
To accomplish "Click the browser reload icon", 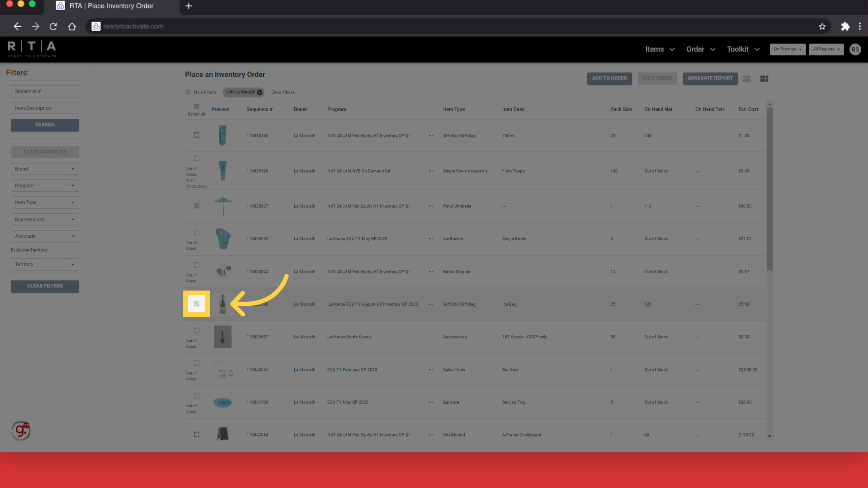I will (x=53, y=26).
